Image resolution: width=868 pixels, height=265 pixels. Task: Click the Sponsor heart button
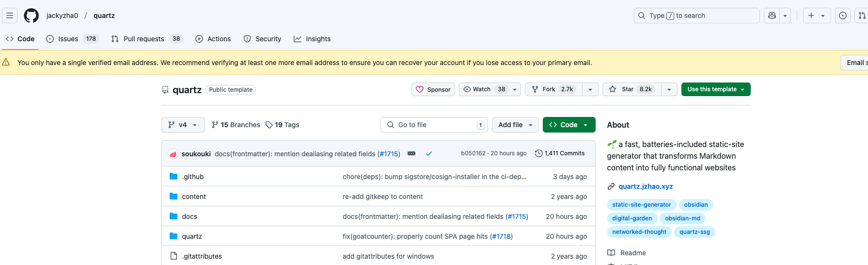pos(433,89)
